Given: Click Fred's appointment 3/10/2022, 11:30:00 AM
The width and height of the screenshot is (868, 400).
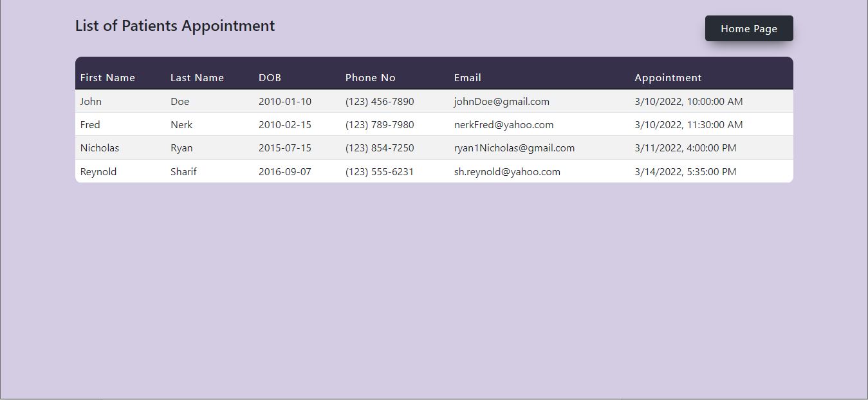Looking at the screenshot, I should tap(688, 124).
